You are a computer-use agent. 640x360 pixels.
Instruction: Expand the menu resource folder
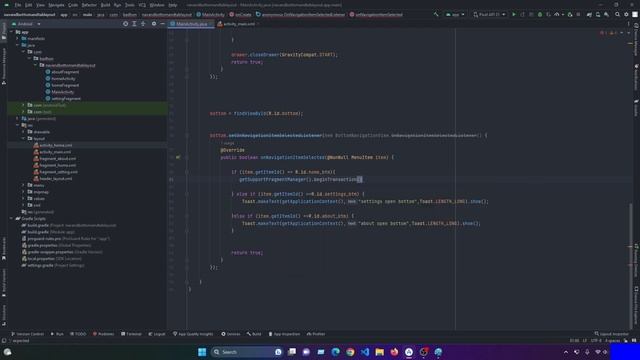tap(24, 185)
